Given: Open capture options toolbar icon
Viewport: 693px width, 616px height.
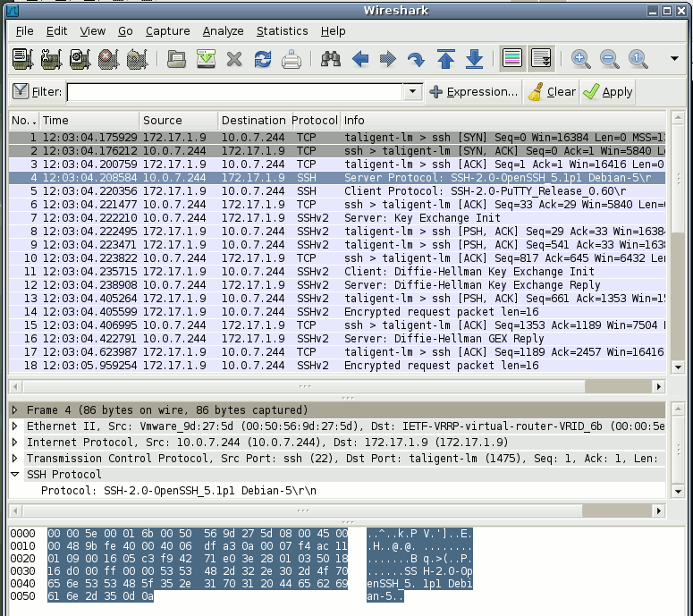Looking at the screenshot, I should 51,59.
